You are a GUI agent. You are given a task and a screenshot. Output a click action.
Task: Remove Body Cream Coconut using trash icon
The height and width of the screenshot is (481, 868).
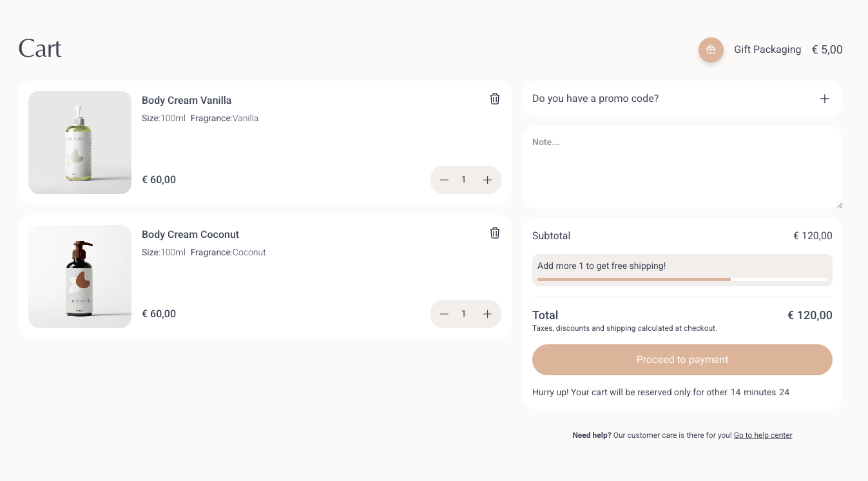click(x=495, y=233)
